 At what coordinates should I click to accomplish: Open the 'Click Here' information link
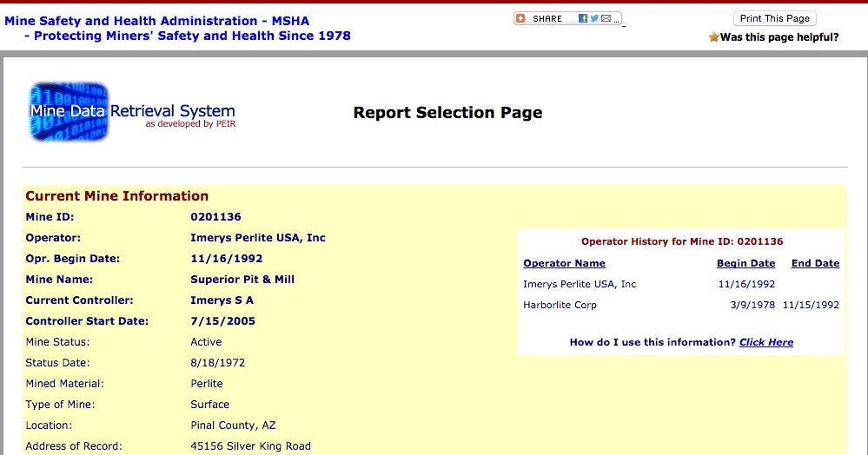[x=766, y=342]
